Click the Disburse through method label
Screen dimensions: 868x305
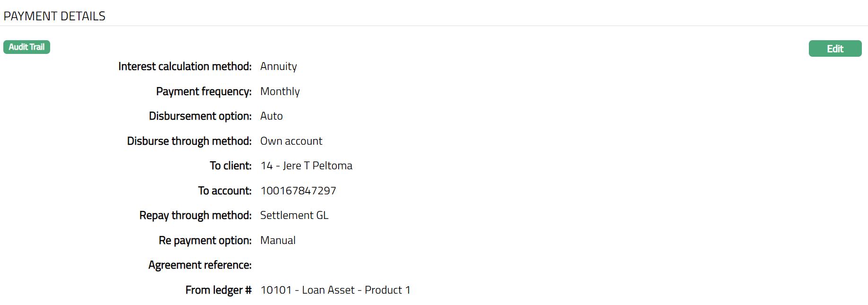(189, 141)
